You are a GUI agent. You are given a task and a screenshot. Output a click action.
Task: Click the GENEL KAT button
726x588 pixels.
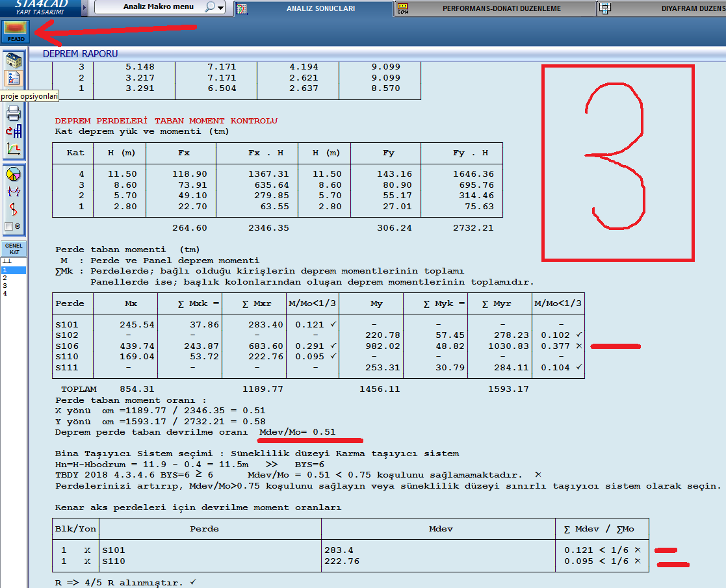click(14, 249)
